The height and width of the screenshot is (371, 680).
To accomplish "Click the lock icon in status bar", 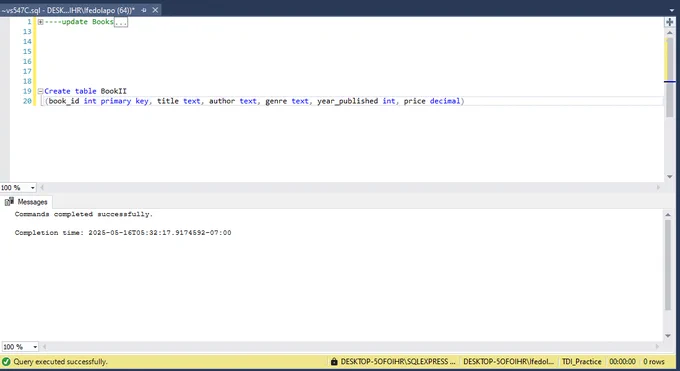I will 334,361.
